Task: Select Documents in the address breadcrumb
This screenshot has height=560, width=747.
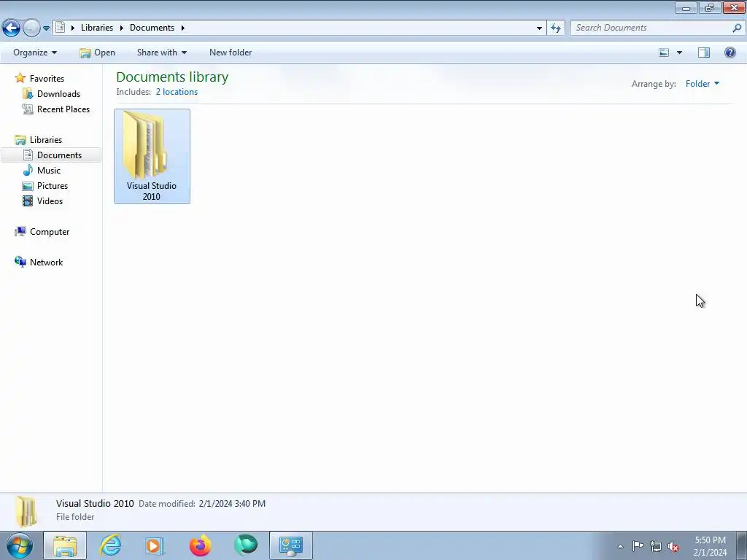Action: [152, 28]
